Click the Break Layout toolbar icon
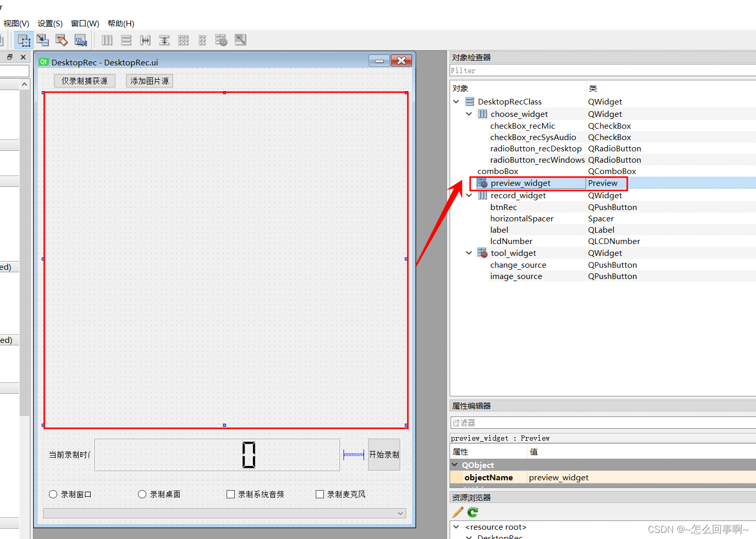 point(221,40)
